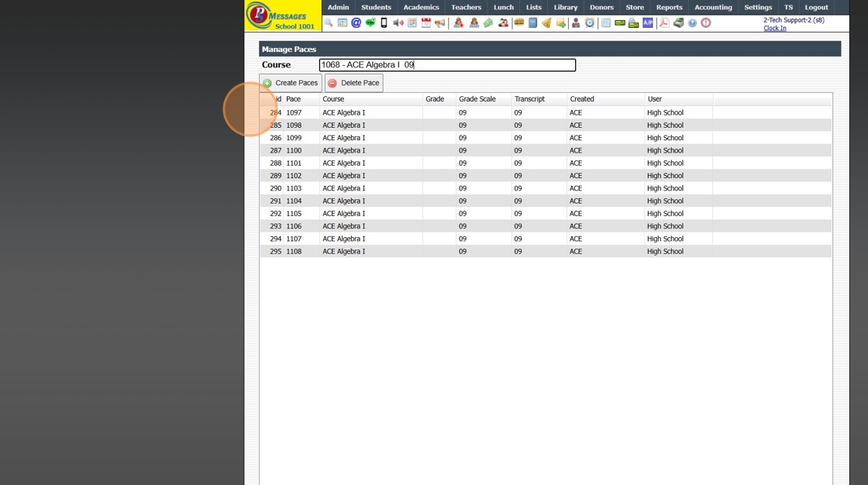Open the alarm clock icon
This screenshot has height=485, width=868.
(x=590, y=23)
